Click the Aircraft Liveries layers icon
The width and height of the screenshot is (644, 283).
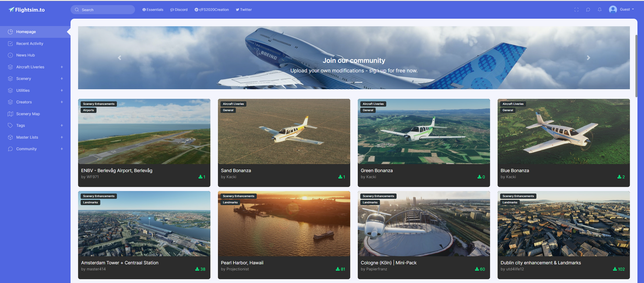coord(10,67)
